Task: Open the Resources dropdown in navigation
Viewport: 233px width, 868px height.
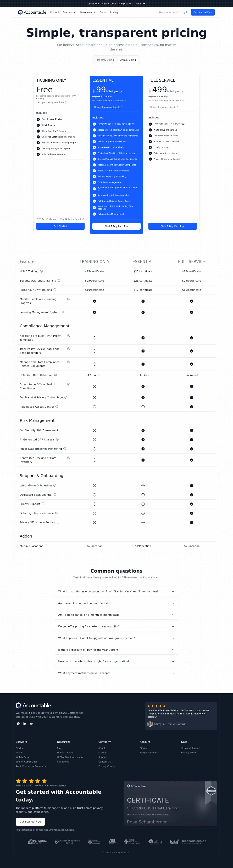Action: click(x=88, y=12)
